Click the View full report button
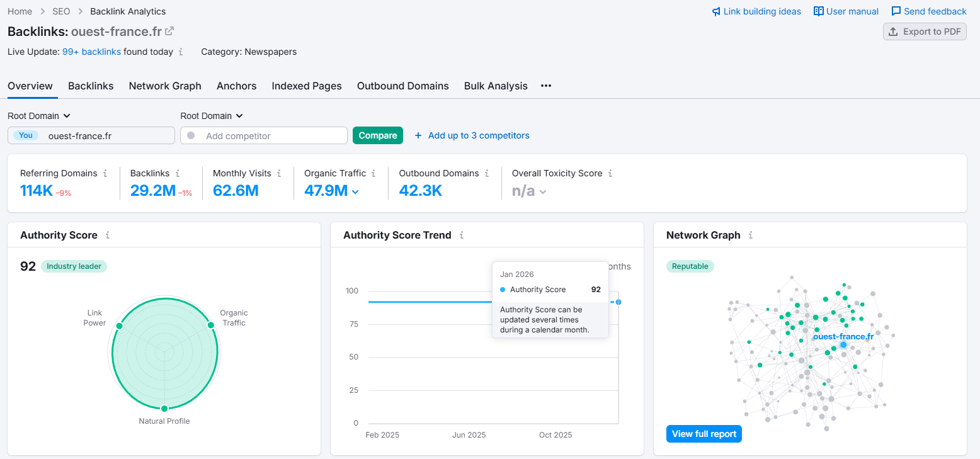This screenshot has width=980, height=459. 704,434
